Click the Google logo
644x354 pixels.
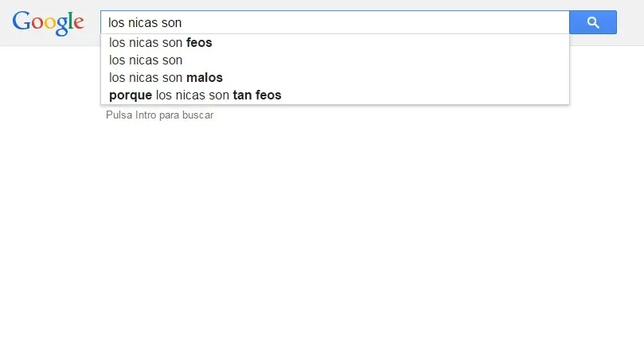coord(48,22)
